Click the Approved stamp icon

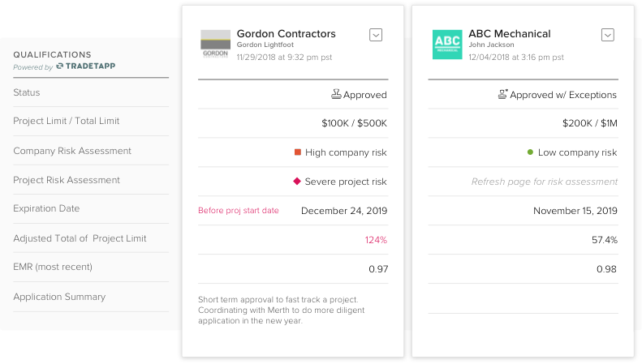336,95
